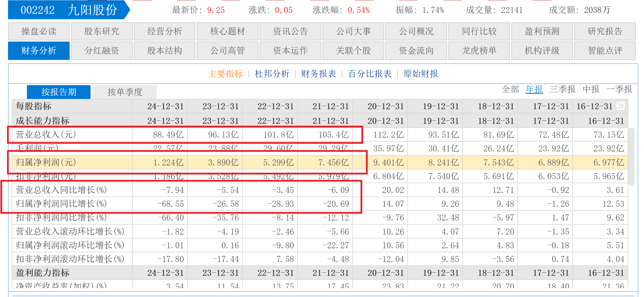Click the 涨跌幅 0.54% value

tap(359, 10)
